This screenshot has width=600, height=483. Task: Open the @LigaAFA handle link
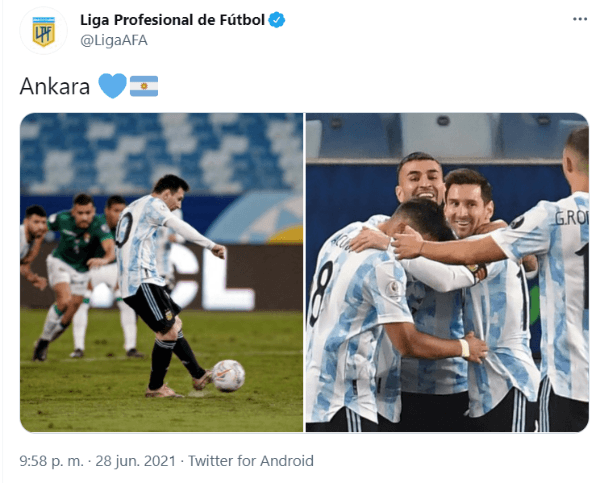(114, 40)
